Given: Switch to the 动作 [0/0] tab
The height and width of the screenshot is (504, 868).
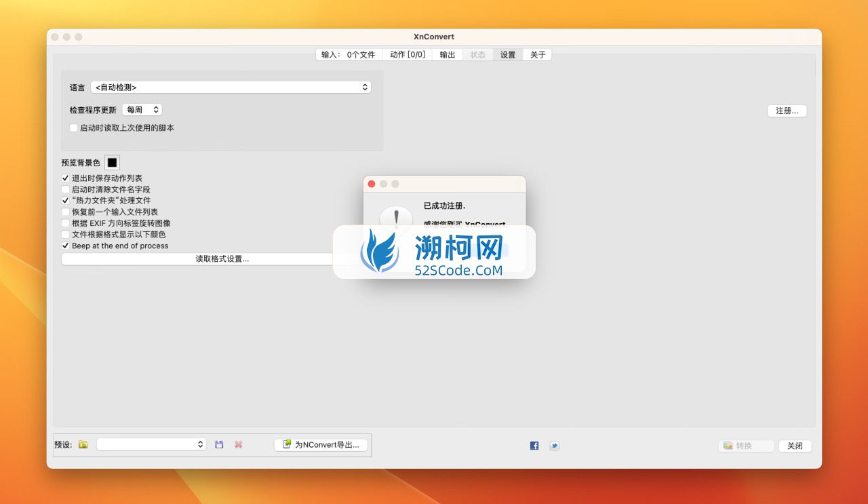Looking at the screenshot, I should pos(408,55).
